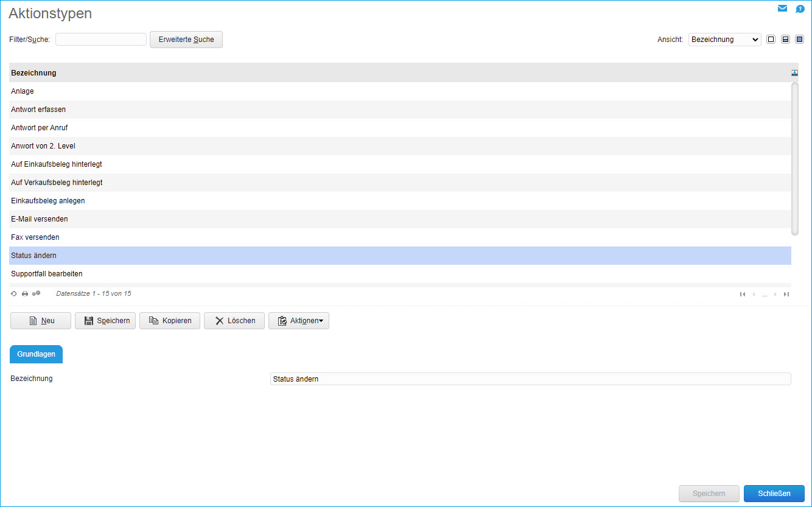The image size is (812, 507).
Task: Refresh the record list
Action: [14, 293]
